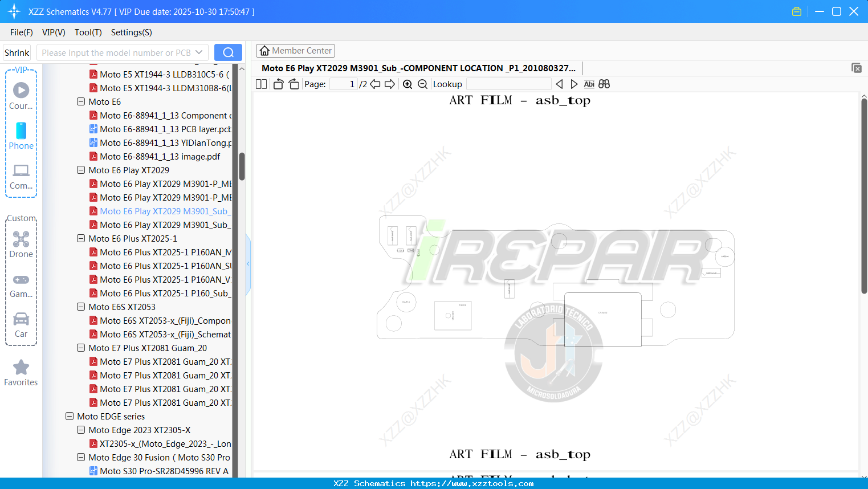
Task: Toggle case-sensitive Abi search option
Action: point(589,84)
